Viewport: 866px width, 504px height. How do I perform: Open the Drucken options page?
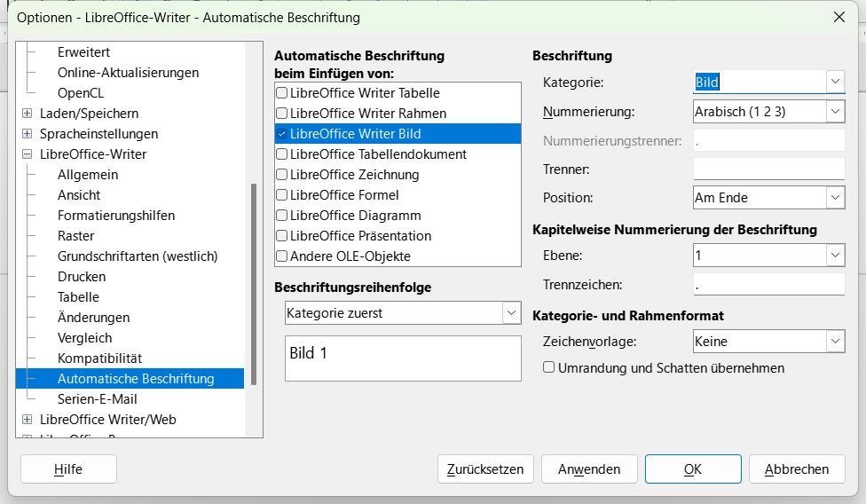pos(82,277)
